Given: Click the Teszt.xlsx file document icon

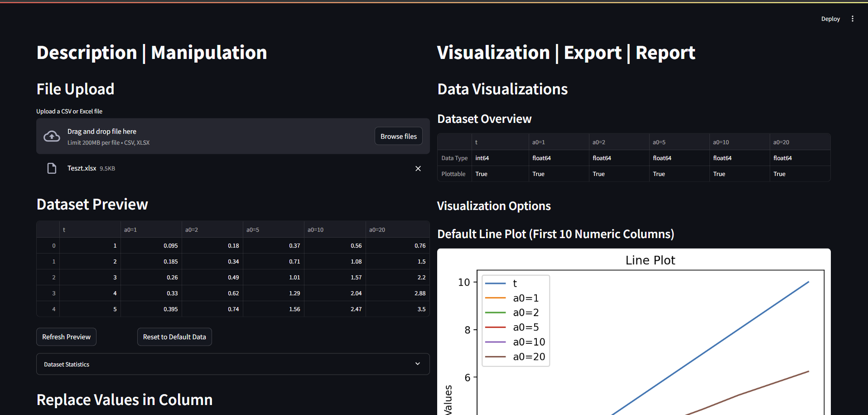Looking at the screenshot, I should click(52, 168).
